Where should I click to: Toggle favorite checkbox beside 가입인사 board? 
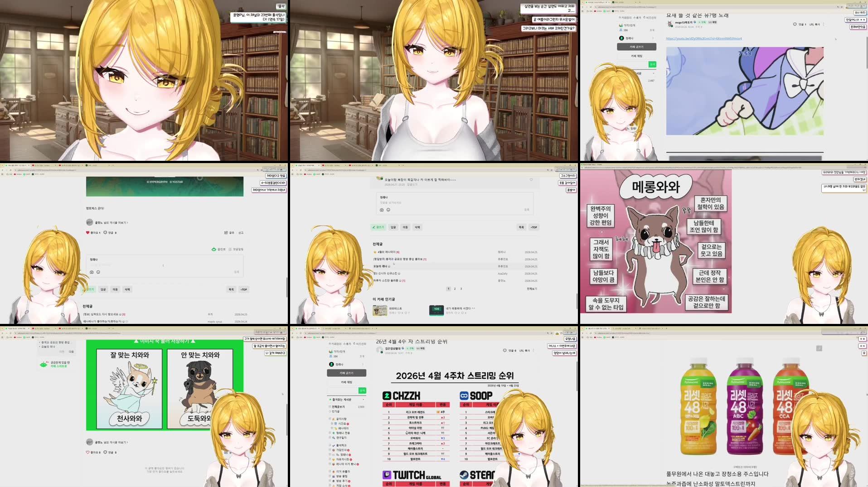click(330, 450)
